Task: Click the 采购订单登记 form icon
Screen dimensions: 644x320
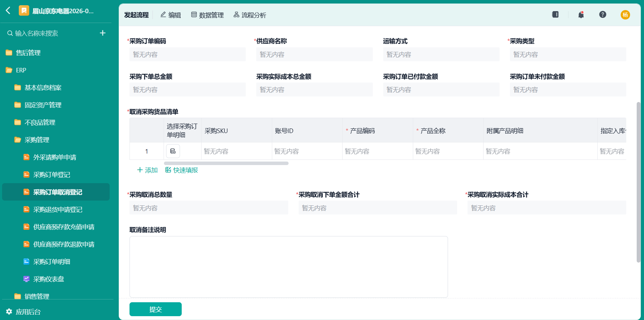Action: (26, 174)
